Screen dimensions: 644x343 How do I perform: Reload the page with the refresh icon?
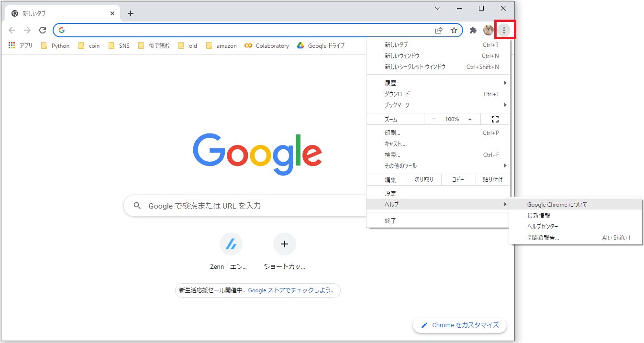[x=43, y=30]
